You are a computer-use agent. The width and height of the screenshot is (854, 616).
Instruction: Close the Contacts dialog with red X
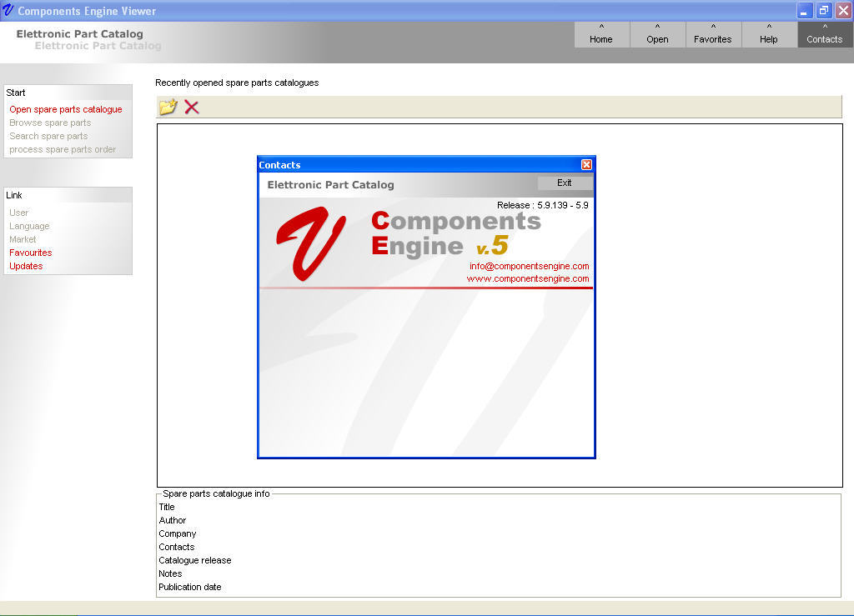click(586, 164)
